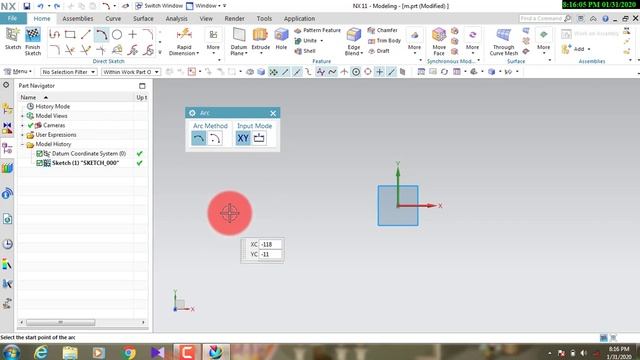The image size is (640, 360).
Task: Open Internet Explorer from taskbar
Action: 41,352
